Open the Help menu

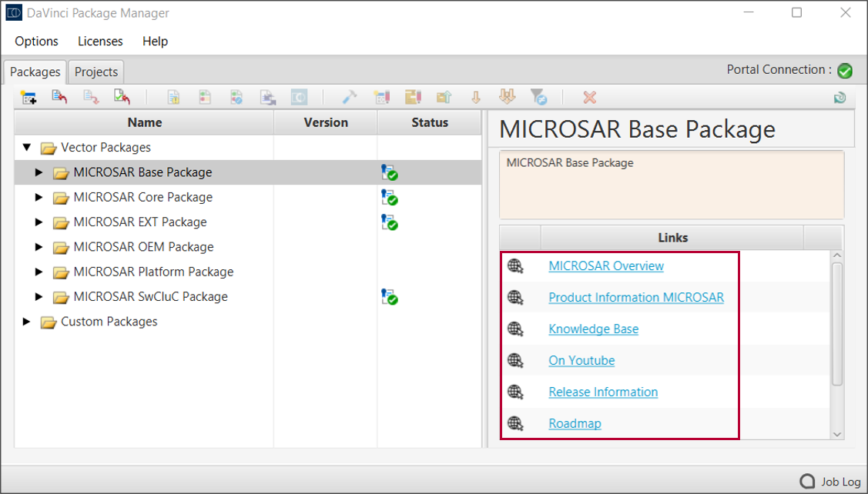[x=155, y=42]
